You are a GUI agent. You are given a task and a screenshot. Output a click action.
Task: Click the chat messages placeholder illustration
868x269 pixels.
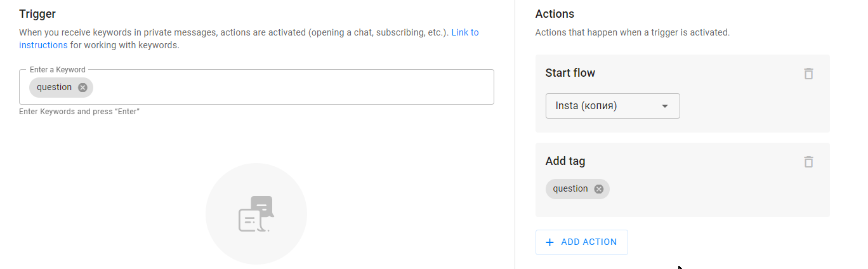pyautogui.click(x=256, y=214)
